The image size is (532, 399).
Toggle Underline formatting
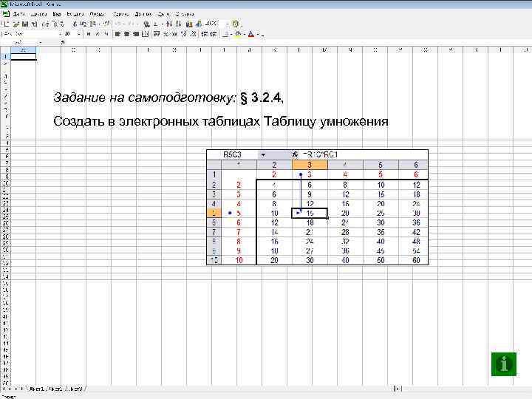106,34
